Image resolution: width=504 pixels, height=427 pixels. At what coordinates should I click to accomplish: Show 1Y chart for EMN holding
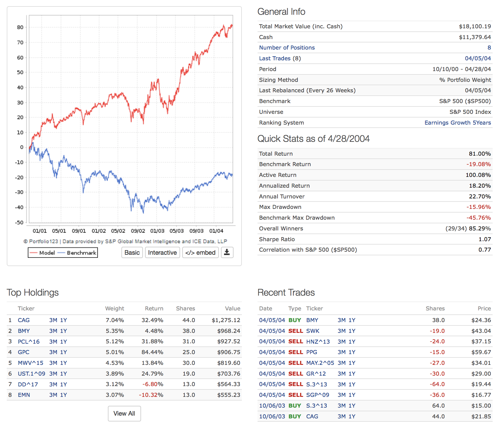pos(63,395)
